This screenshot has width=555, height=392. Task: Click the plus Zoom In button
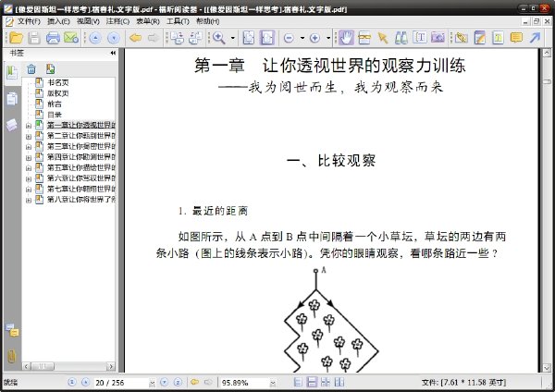click(314, 38)
